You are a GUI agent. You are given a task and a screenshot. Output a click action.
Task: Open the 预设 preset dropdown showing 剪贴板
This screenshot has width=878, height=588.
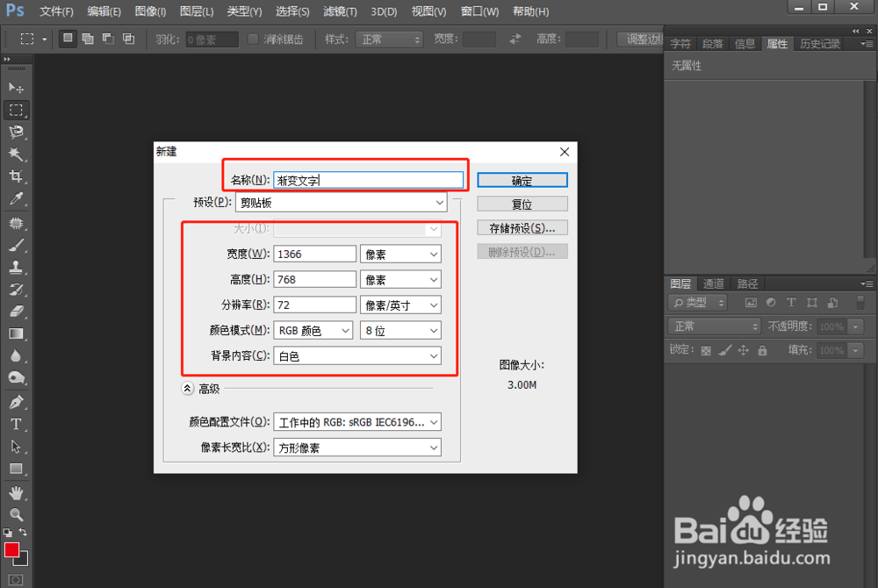(x=341, y=202)
